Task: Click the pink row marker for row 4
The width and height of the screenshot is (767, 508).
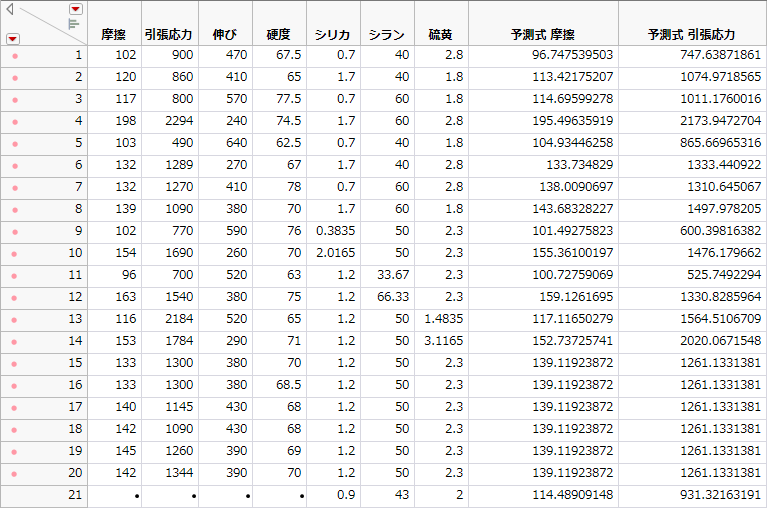Action: click(15, 122)
